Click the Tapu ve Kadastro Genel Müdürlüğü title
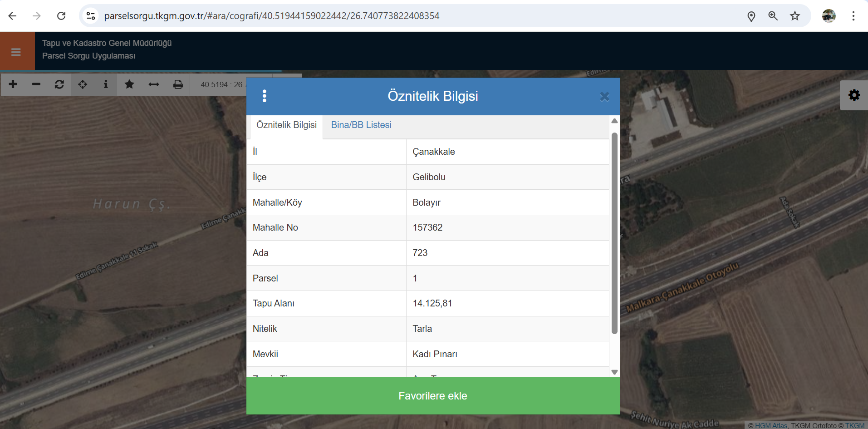 point(107,43)
